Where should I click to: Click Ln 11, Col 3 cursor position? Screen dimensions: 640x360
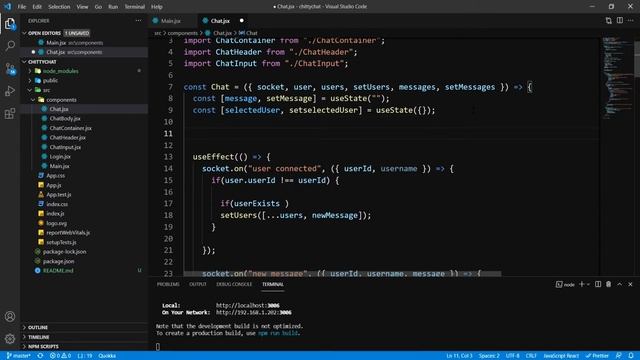click(459, 356)
